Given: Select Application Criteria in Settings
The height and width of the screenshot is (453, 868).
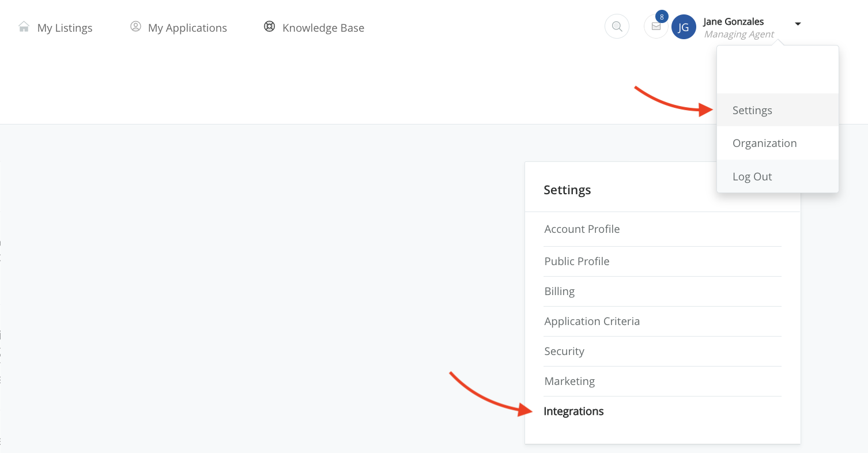Looking at the screenshot, I should point(592,321).
